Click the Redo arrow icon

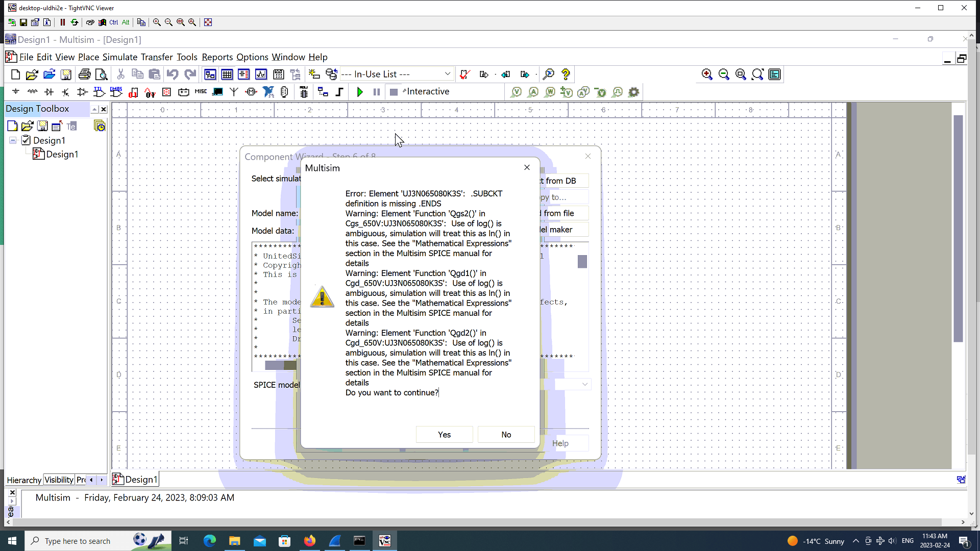[x=190, y=74]
